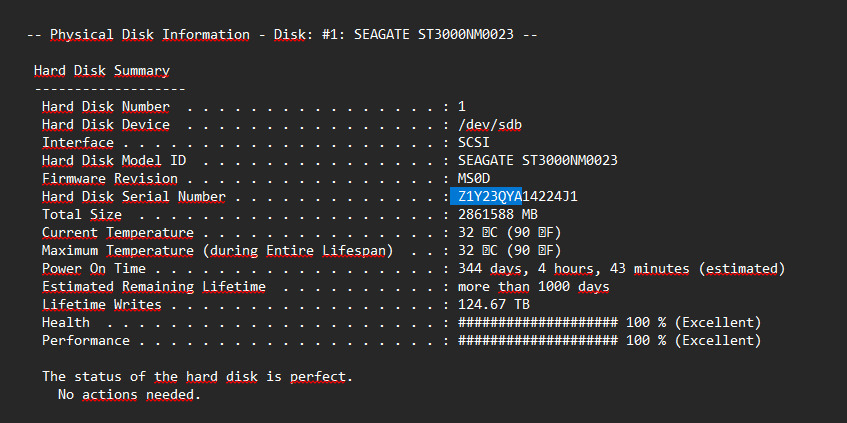Click the Hard Disk Model ID label
847x423 pixels.
114,161
